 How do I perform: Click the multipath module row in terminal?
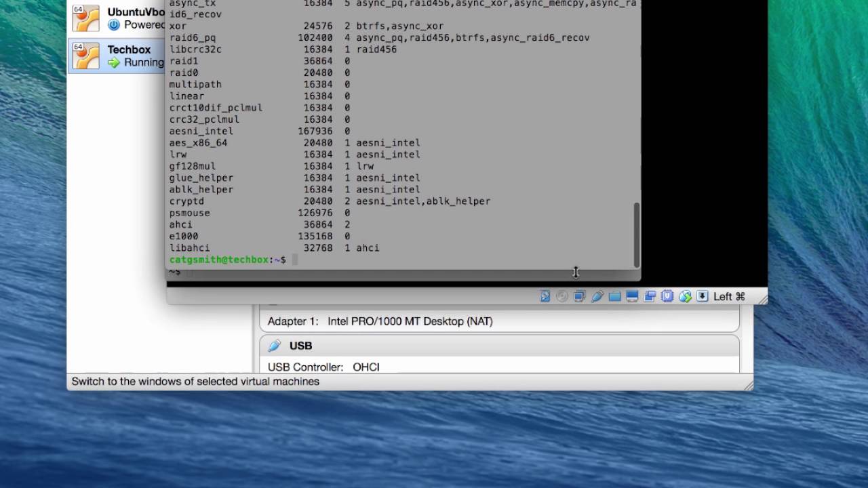click(x=260, y=84)
